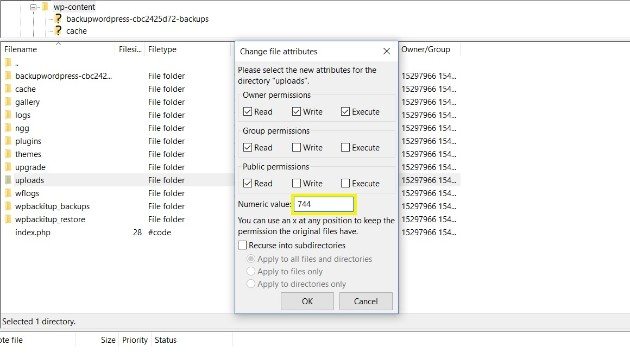Screen dimensions: 630x364
Task: Enable Group Write permission checkbox
Action: 297,147
